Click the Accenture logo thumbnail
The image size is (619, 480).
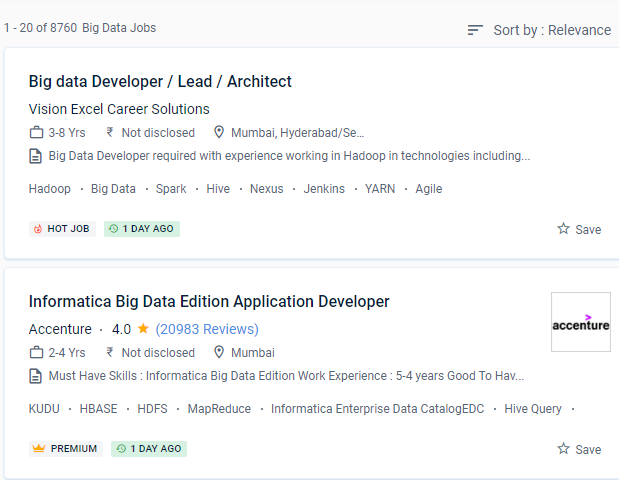(x=580, y=322)
